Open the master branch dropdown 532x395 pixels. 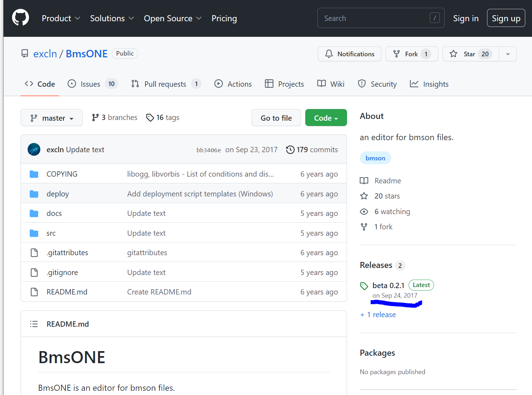pos(52,118)
